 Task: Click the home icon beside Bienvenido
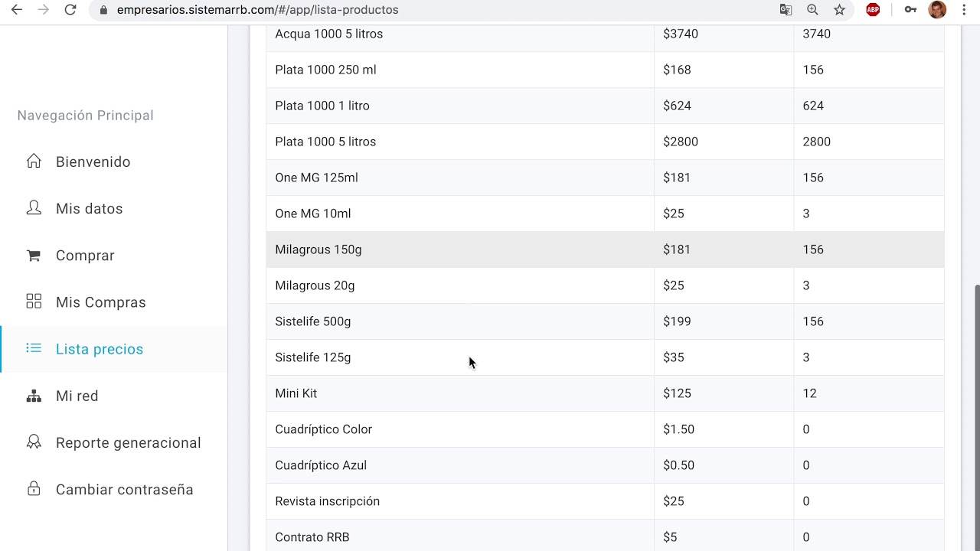click(x=34, y=161)
